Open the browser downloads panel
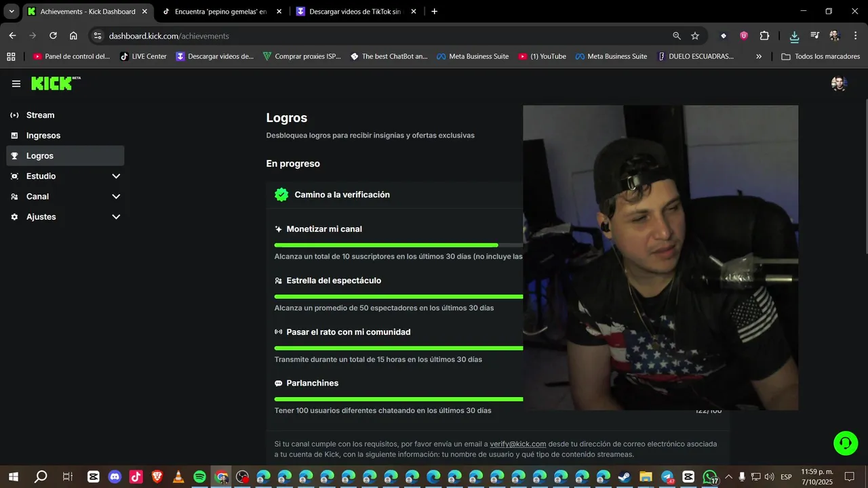 pos(794,36)
